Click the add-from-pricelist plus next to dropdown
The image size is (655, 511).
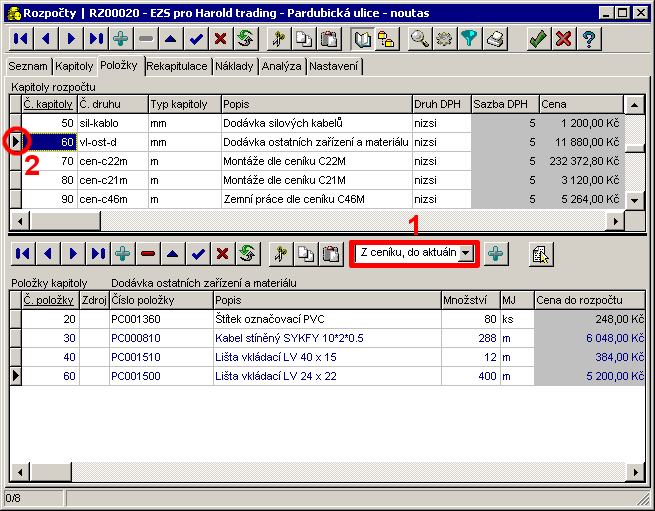click(495, 253)
